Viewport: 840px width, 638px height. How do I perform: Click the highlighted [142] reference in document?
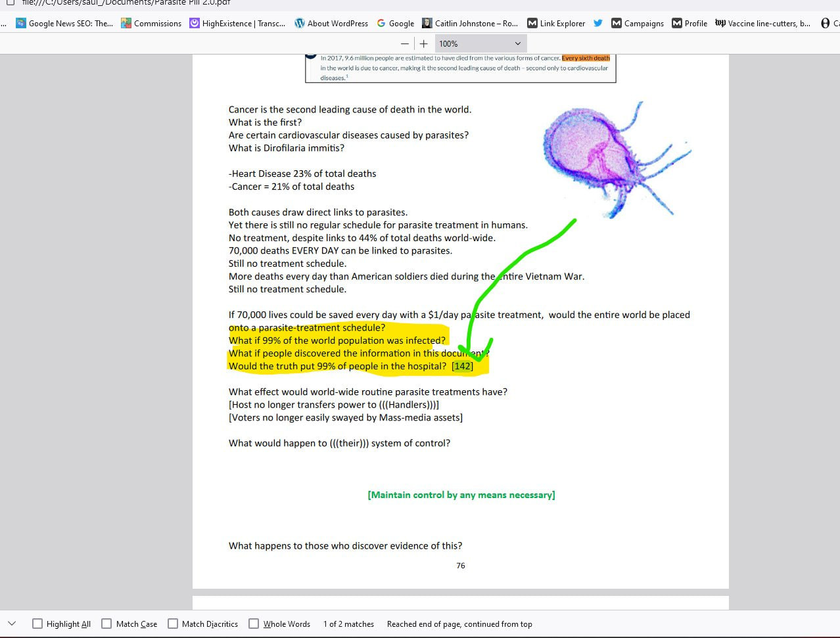(x=463, y=366)
